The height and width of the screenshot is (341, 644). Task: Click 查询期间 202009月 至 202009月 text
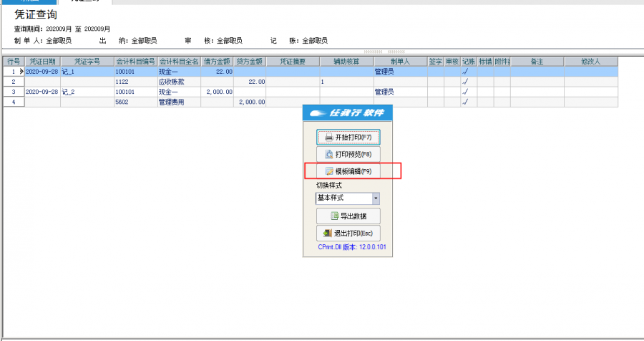62,29
